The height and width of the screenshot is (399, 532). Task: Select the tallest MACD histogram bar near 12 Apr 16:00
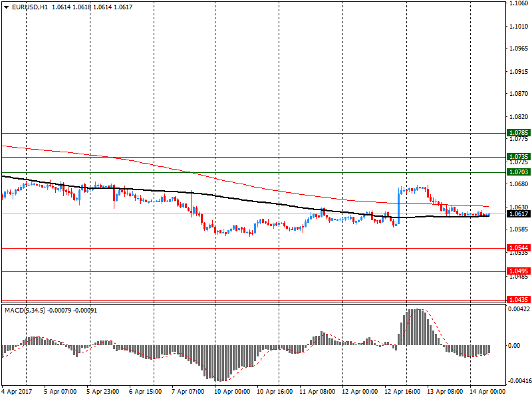pos(418,327)
